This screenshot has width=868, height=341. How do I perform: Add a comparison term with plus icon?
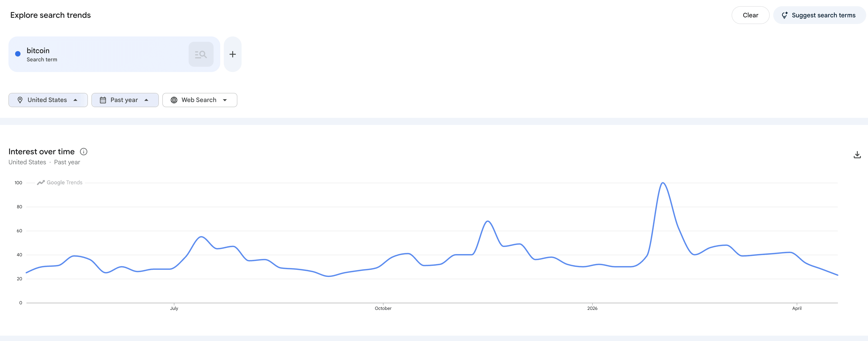232,54
